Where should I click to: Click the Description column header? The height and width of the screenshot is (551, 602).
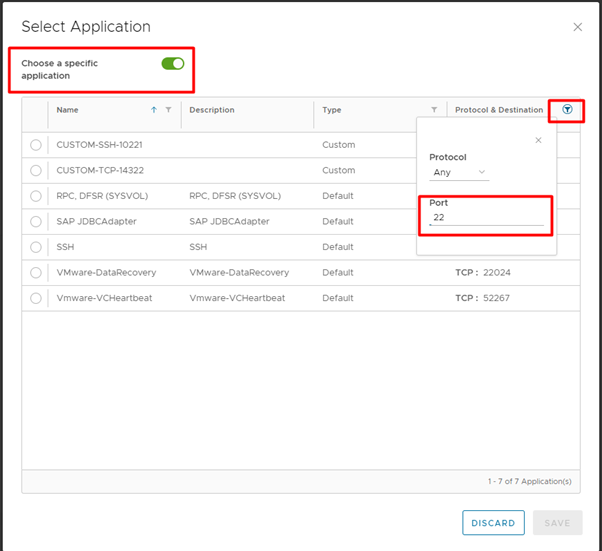(212, 110)
